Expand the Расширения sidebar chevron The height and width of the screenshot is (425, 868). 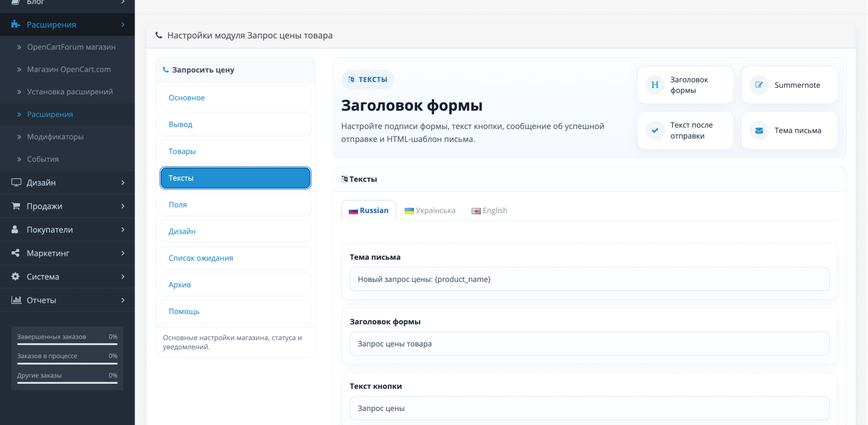[x=123, y=24]
